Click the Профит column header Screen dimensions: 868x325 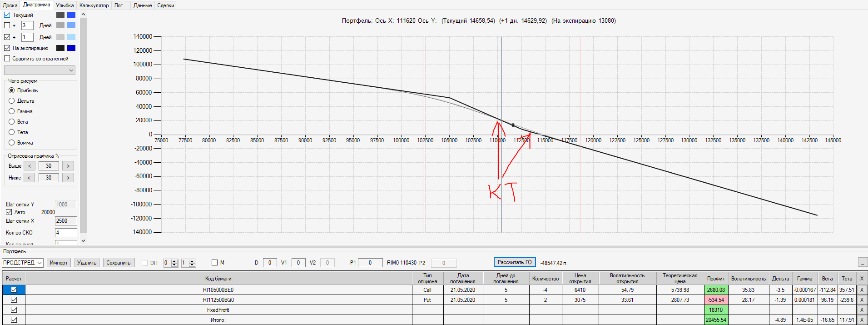(x=716, y=279)
